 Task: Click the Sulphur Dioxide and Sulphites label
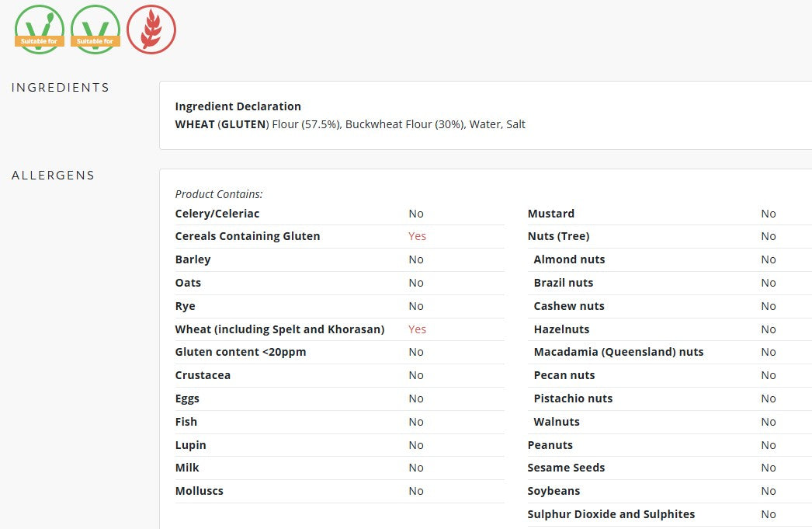coord(611,514)
